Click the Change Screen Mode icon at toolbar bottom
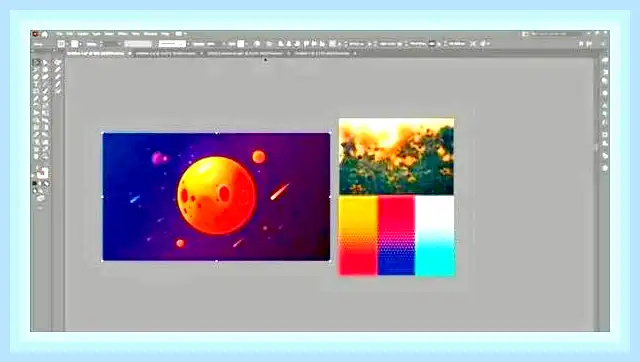The height and width of the screenshot is (362, 640). click(x=40, y=198)
